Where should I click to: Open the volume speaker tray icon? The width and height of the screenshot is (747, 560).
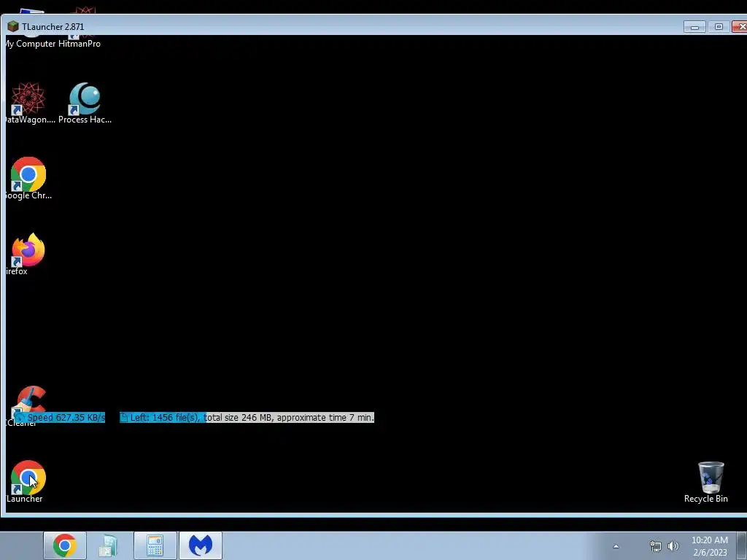tap(673, 546)
